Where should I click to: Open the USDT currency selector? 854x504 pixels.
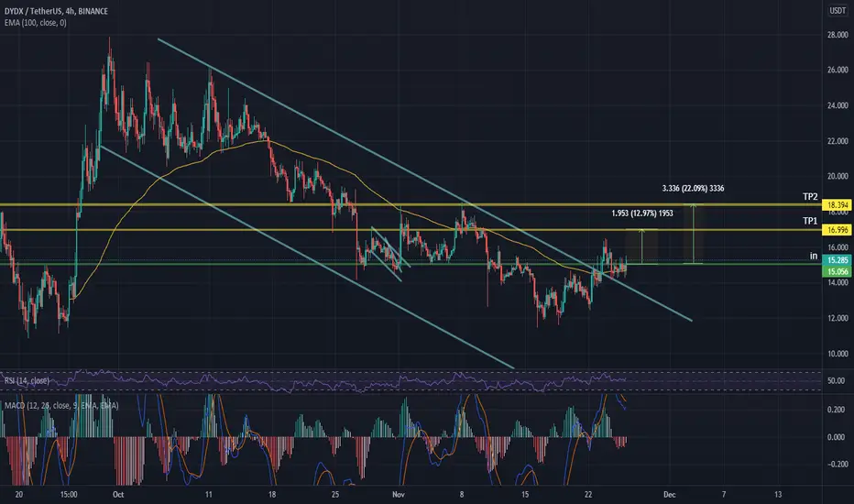pos(838,10)
